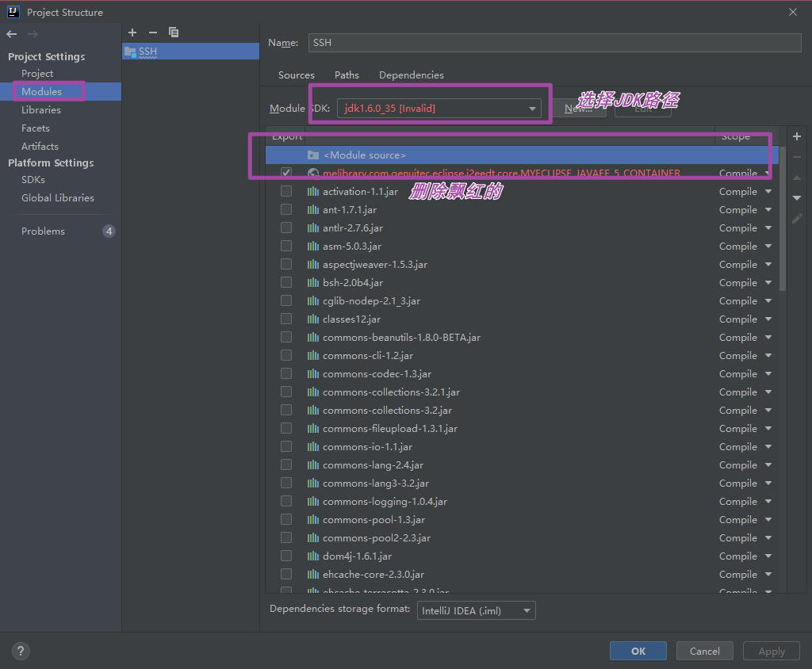Toggle export checkbox for commons-io-1.1.jar
The height and width of the screenshot is (669, 812).
[285, 446]
